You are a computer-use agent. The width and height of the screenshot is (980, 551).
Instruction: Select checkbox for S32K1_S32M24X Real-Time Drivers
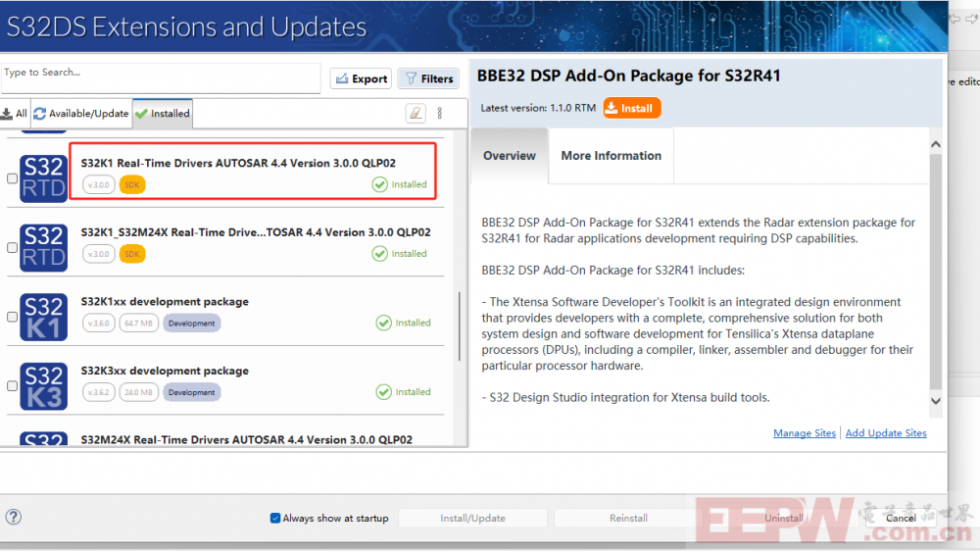pos(12,248)
